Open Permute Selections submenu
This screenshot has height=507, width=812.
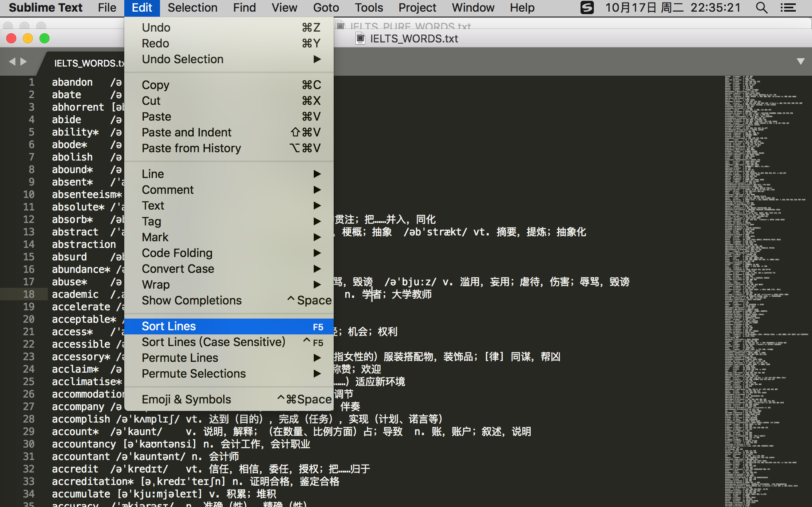pos(229,373)
